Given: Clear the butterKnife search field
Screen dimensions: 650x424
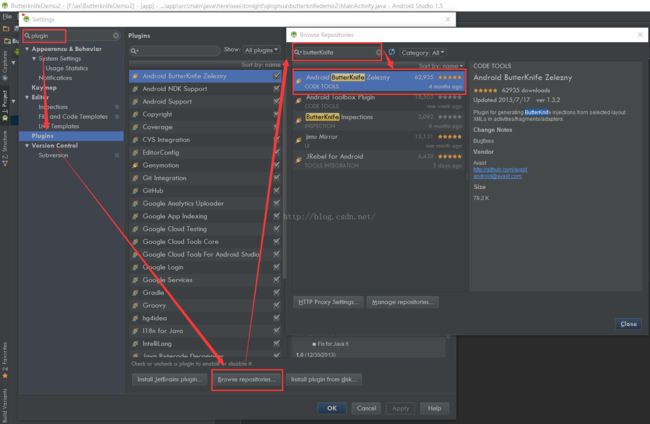Looking at the screenshot, I should click(x=378, y=52).
